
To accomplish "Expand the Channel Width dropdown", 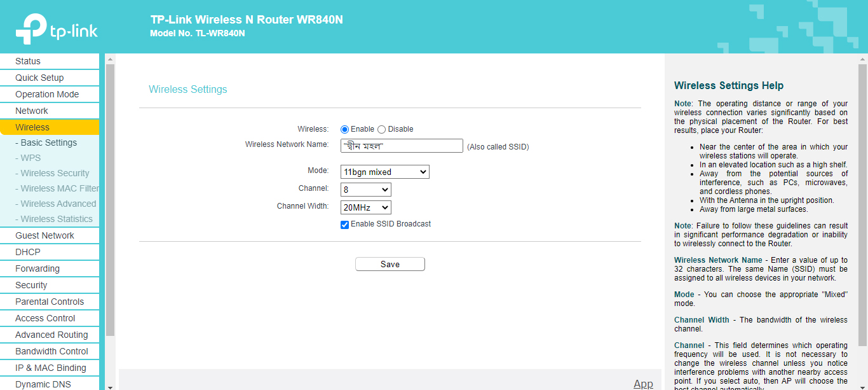I will [x=366, y=207].
